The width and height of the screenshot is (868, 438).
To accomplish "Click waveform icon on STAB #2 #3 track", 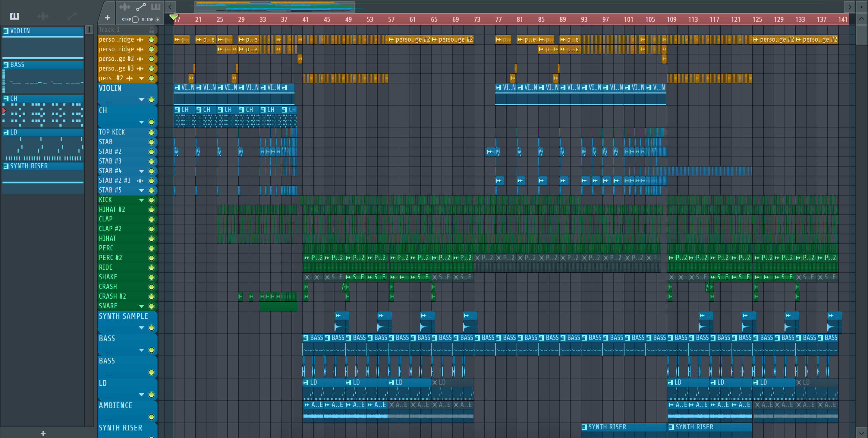I will pyautogui.click(x=140, y=181).
